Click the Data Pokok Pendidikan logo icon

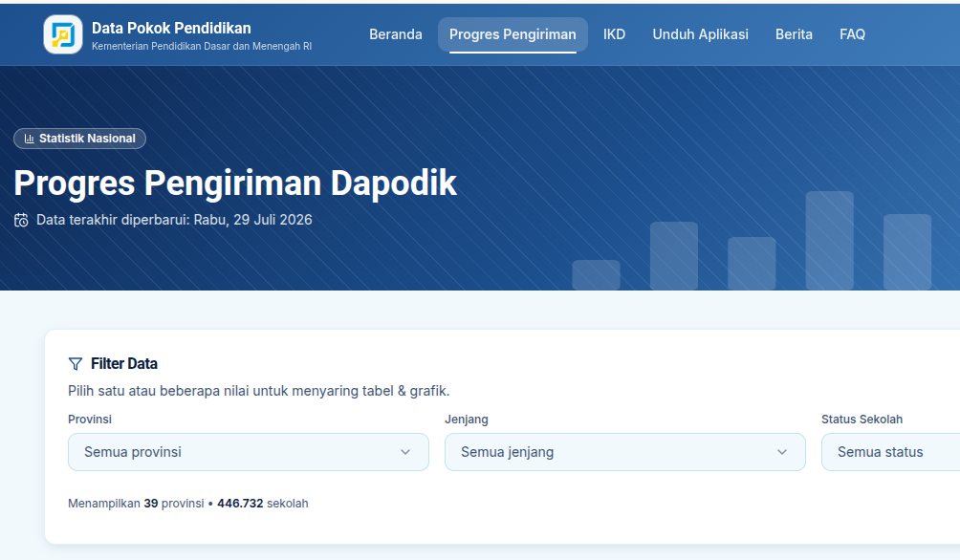(63, 34)
